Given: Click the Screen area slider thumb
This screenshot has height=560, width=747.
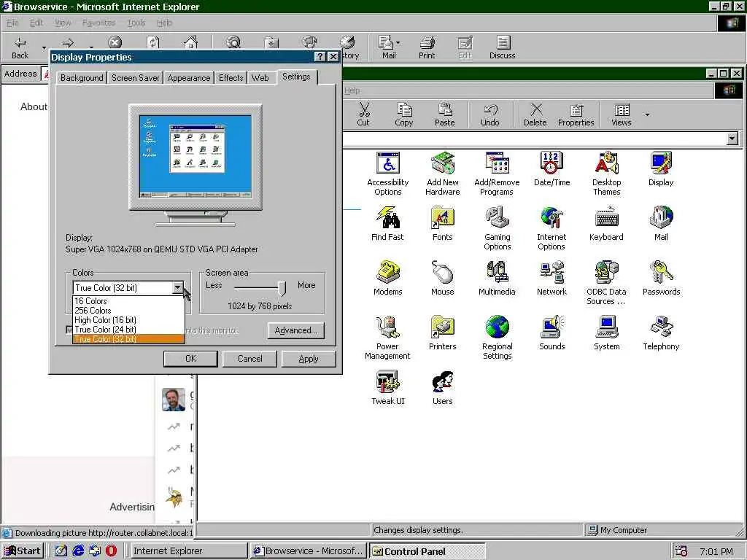Looking at the screenshot, I should 282,287.
